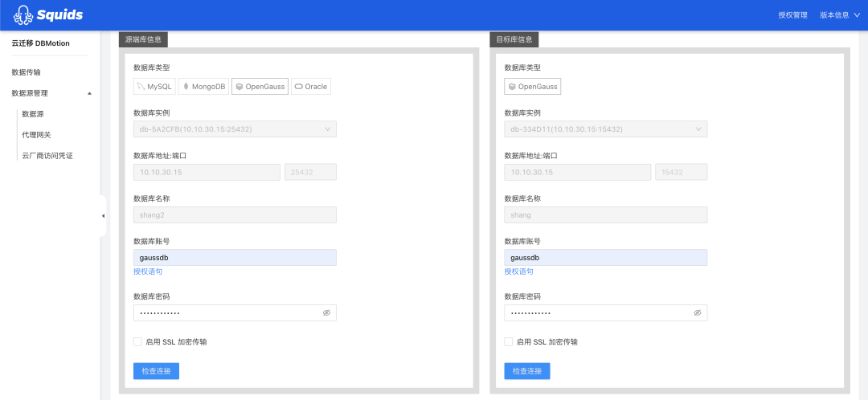Open source 授权语句 link

tap(148, 271)
